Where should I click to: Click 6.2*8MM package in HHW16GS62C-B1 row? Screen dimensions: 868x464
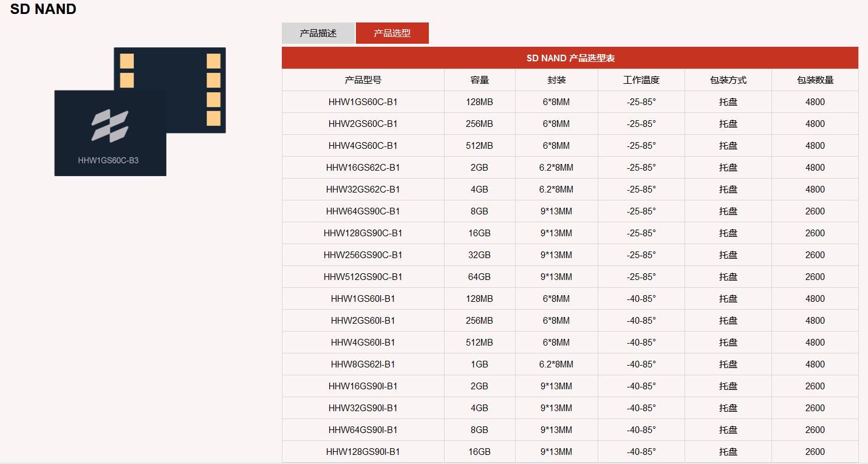click(x=556, y=168)
